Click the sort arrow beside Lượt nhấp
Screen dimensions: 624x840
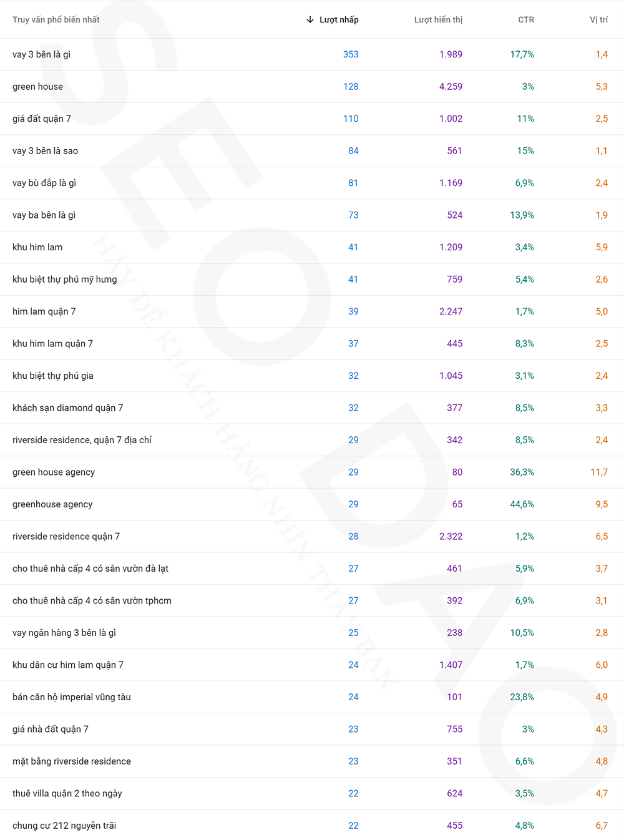[310, 20]
